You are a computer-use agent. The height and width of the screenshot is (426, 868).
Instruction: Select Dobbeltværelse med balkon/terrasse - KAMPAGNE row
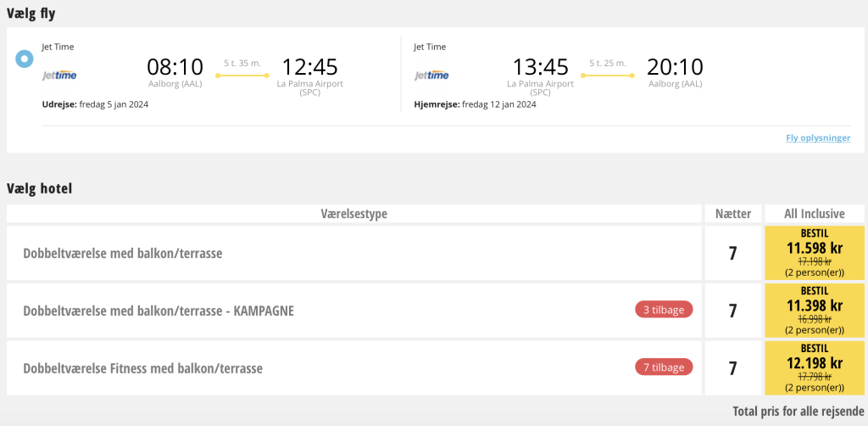coord(353,311)
